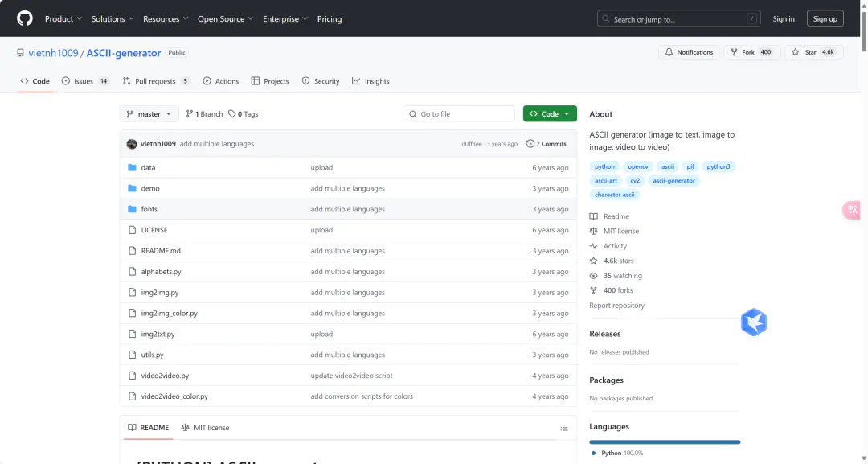Click the pink translate floating icon
The image size is (868, 464).
click(x=851, y=210)
